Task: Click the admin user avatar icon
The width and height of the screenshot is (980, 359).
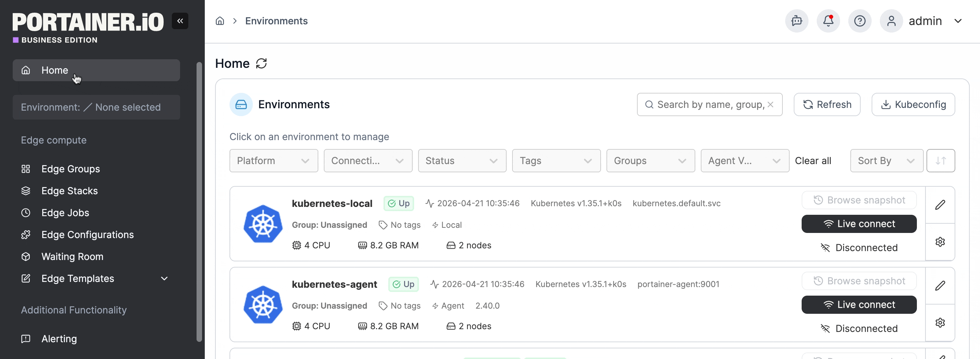Action: 892,21
